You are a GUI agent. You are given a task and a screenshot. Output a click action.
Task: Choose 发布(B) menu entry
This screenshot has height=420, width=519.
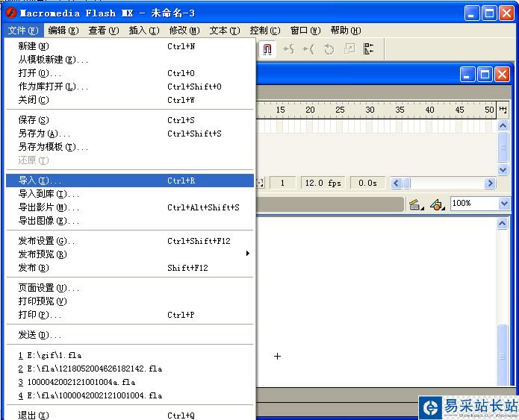pyautogui.click(x=130, y=268)
